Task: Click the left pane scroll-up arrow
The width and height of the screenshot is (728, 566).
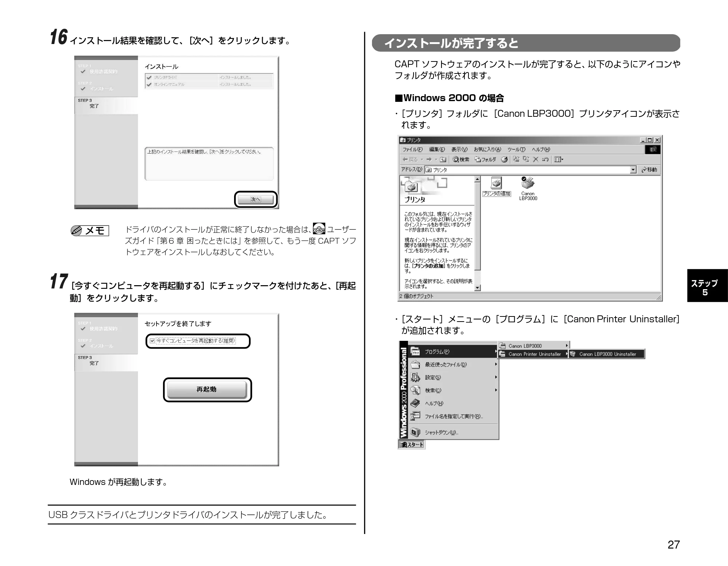Action: tap(478, 179)
